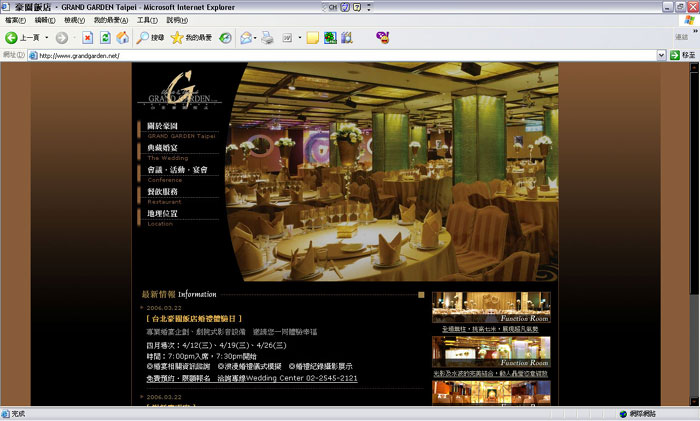Click the first Function Room thumbnail
This screenshot has height=421, width=700.
[x=491, y=308]
